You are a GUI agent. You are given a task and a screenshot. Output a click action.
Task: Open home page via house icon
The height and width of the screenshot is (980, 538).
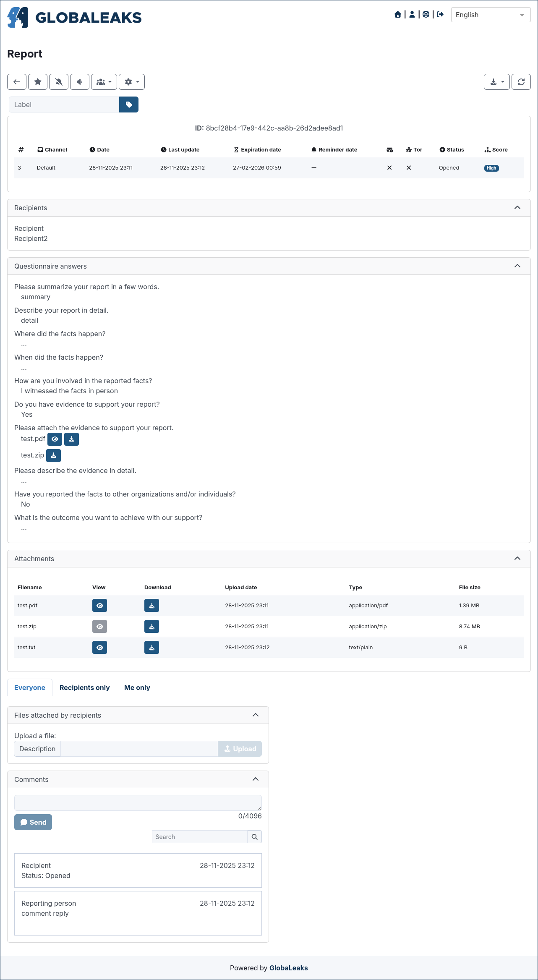pyautogui.click(x=398, y=15)
